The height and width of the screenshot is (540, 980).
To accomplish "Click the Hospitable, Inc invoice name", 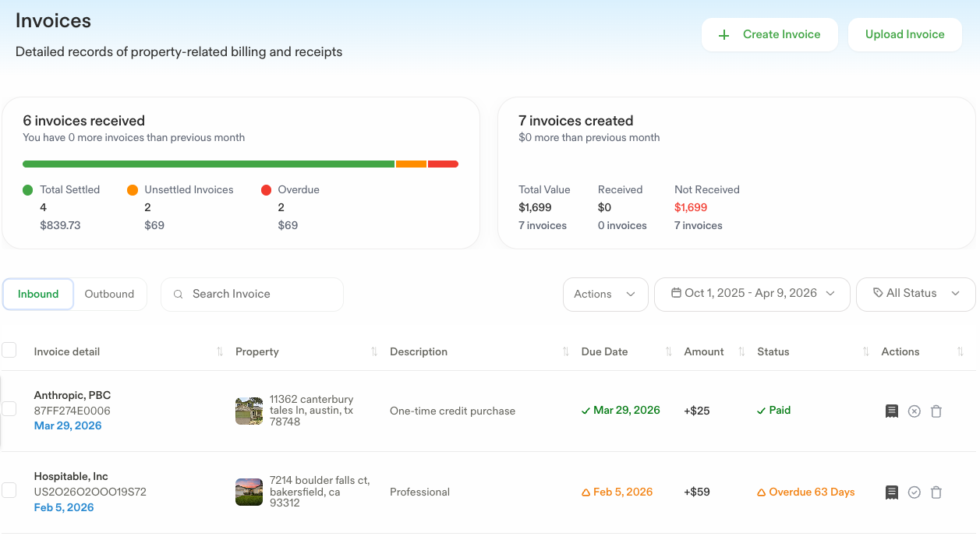I will click(71, 476).
